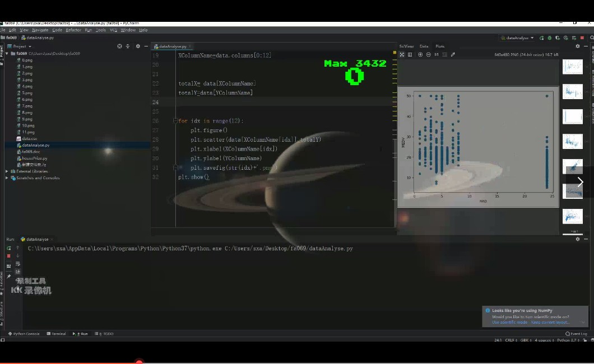The image size is (594, 364).
Task: Toggle the grid overlay in SciView
Action: pyautogui.click(x=410, y=54)
